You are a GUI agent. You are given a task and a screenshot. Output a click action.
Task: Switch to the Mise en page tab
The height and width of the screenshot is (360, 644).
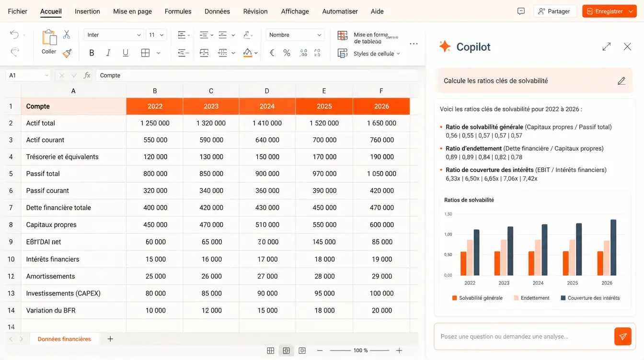tap(132, 11)
